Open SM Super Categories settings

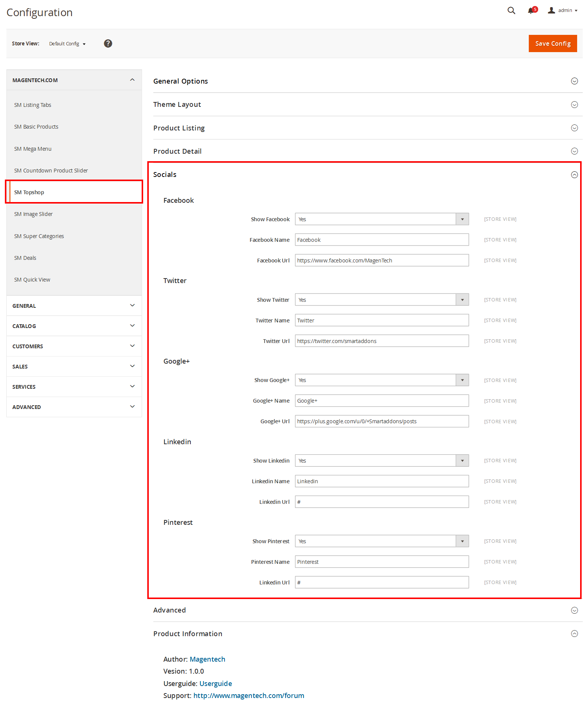[39, 236]
